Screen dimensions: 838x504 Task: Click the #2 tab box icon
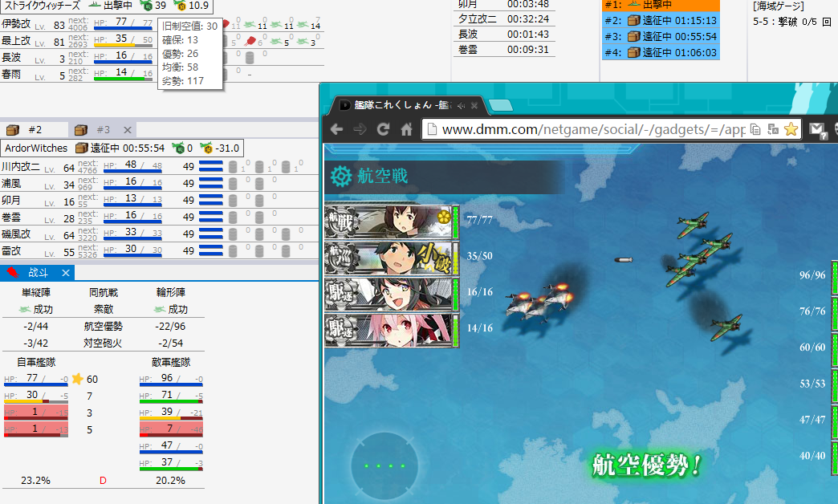click(13, 130)
